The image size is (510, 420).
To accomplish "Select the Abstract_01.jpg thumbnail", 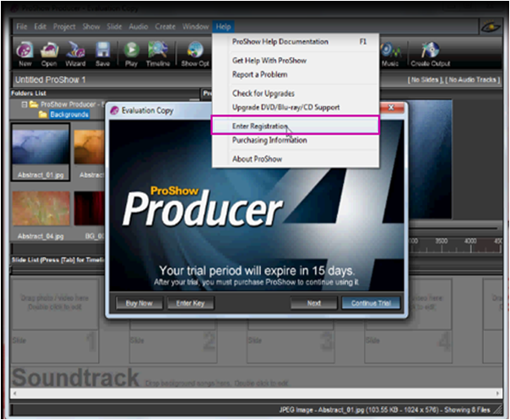I will pos(41,152).
